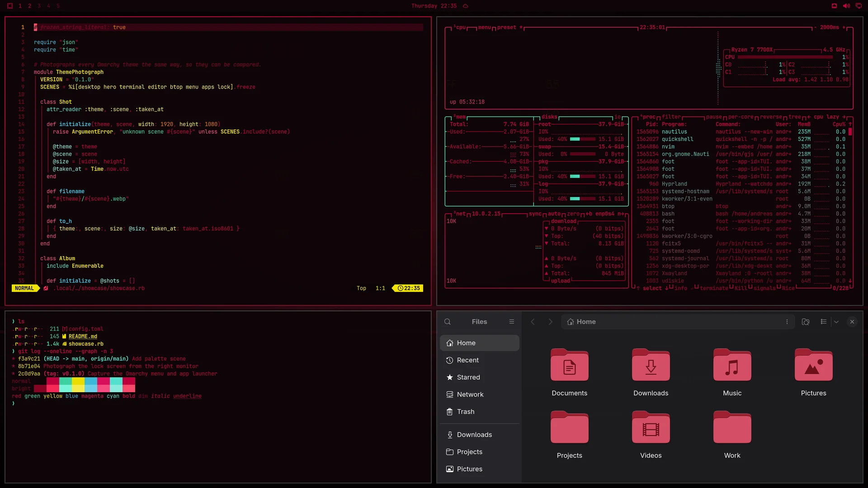
Task: Switch to workspace 3 in top bar
Action: tap(39, 6)
